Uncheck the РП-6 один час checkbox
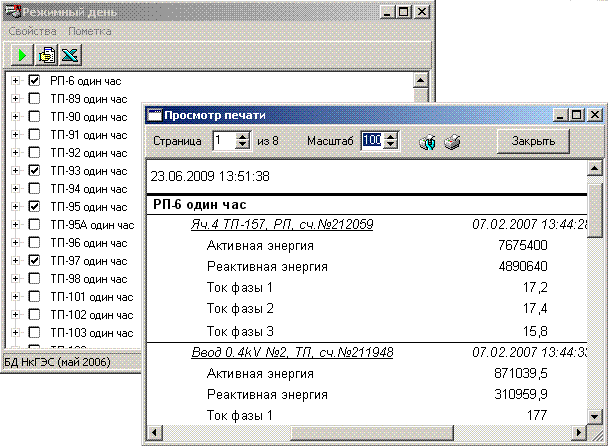The width and height of the screenshot is (608, 446). pos(34,81)
